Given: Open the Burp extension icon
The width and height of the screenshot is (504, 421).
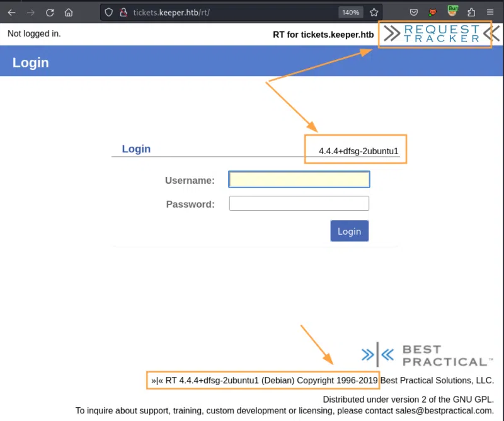Looking at the screenshot, I should pyautogui.click(x=452, y=11).
